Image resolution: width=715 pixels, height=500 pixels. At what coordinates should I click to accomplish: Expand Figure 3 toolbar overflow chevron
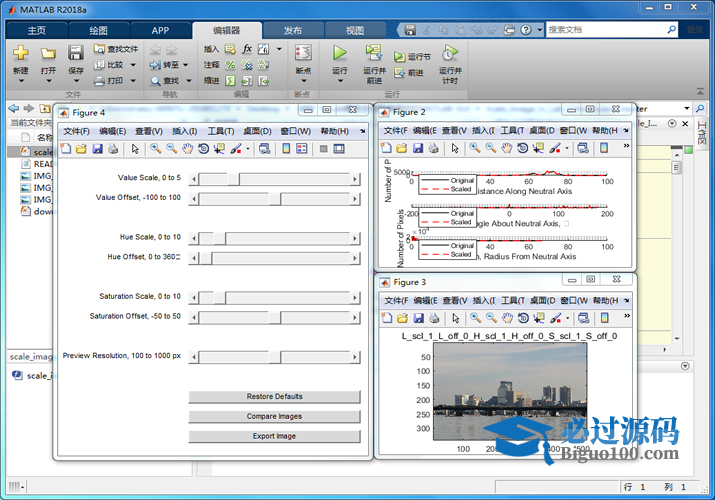[x=627, y=316]
